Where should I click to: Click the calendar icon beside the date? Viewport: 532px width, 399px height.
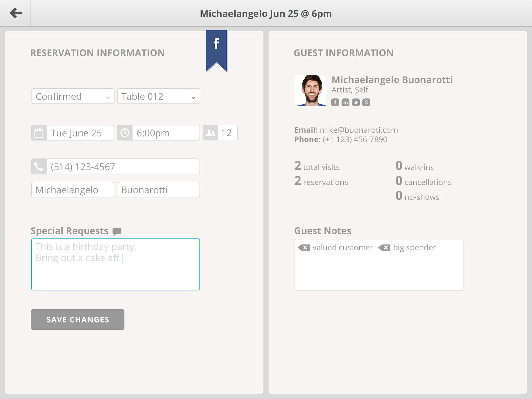[x=39, y=133]
